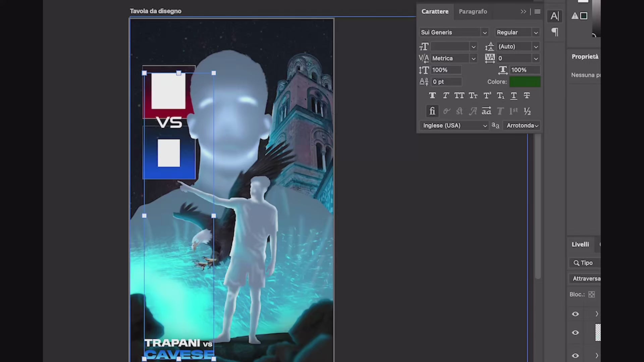
Task: Toggle stylistic alternates (aa arrow) icon
Action: 486,111
